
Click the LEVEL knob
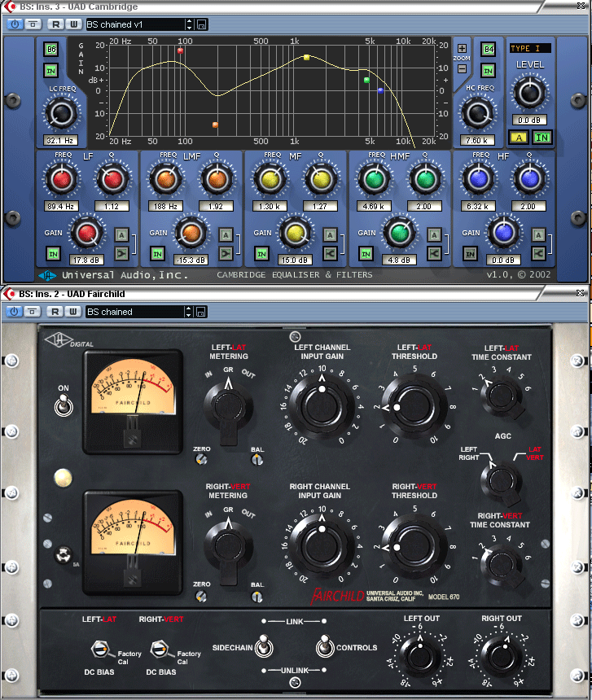(530, 93)
